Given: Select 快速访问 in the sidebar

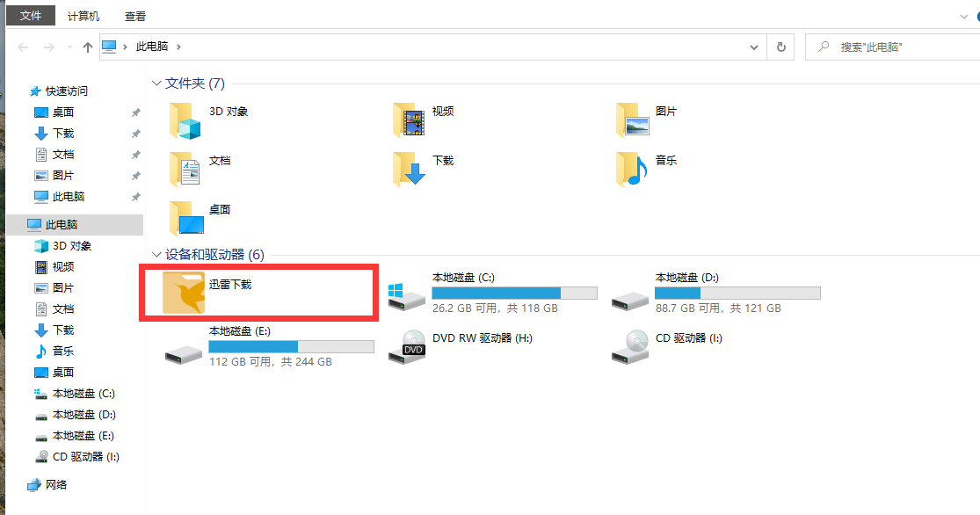Looking at the screenshot, I should 67,91.
